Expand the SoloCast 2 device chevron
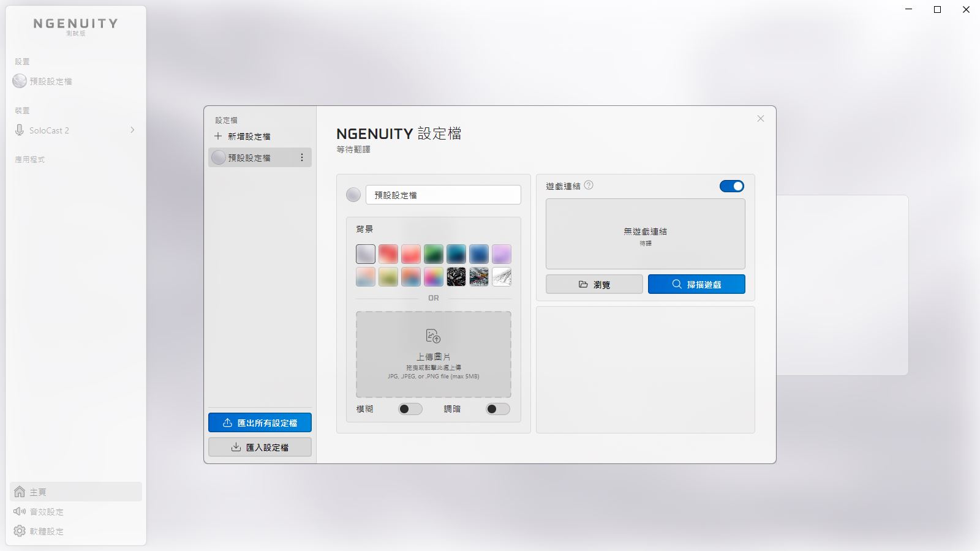This screenshot has height=551, width=980. (x=132, y=130)
